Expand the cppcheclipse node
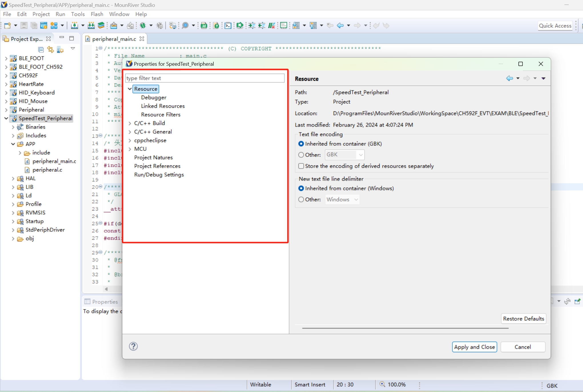The height and width of the screenshot is (392, 583). tap(130, 140)
